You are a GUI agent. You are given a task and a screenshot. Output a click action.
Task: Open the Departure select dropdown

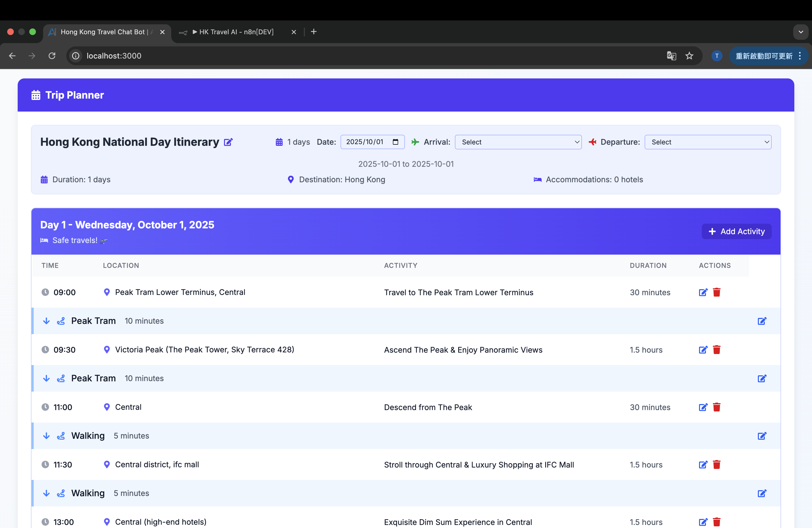pos(708,142)
